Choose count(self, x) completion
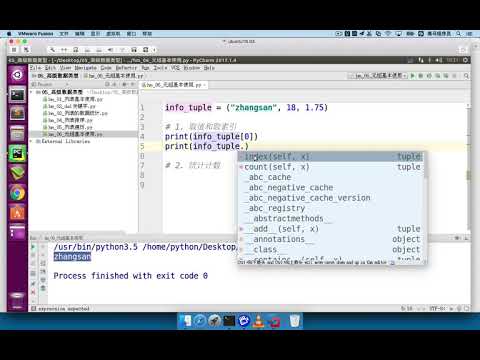 [x=331, y=167]
